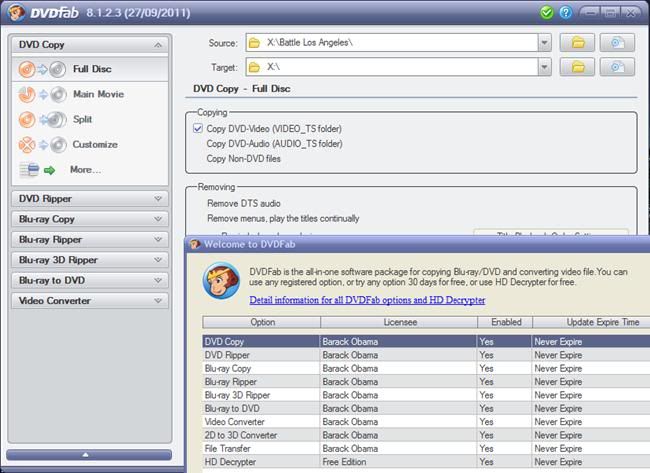The height and width of the screenshot is (473, 650).
Task: Expand the Video Converter section
Action: (90, 301)
